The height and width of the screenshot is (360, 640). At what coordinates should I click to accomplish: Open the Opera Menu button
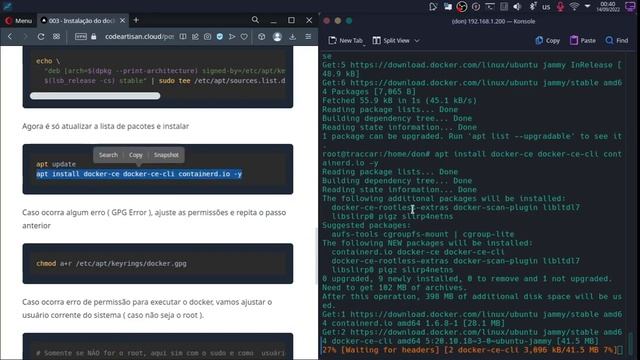[19, 20]
